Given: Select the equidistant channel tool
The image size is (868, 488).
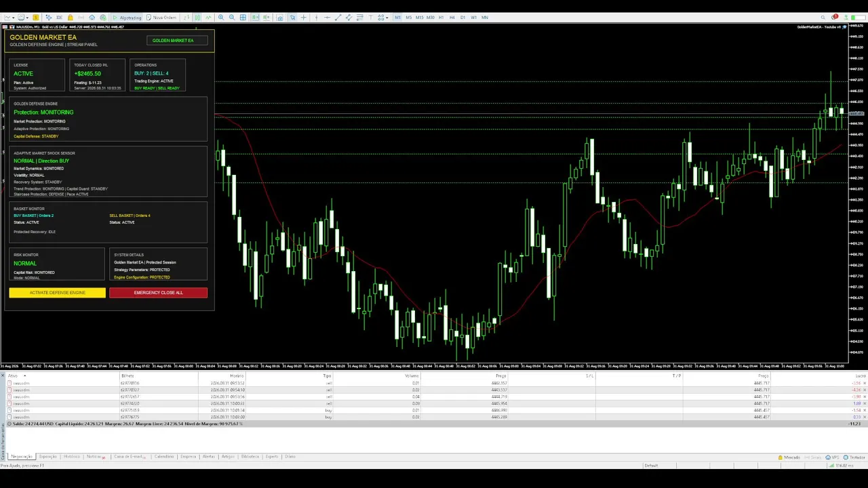Looking at the screenshot, I should pos(349,18).
